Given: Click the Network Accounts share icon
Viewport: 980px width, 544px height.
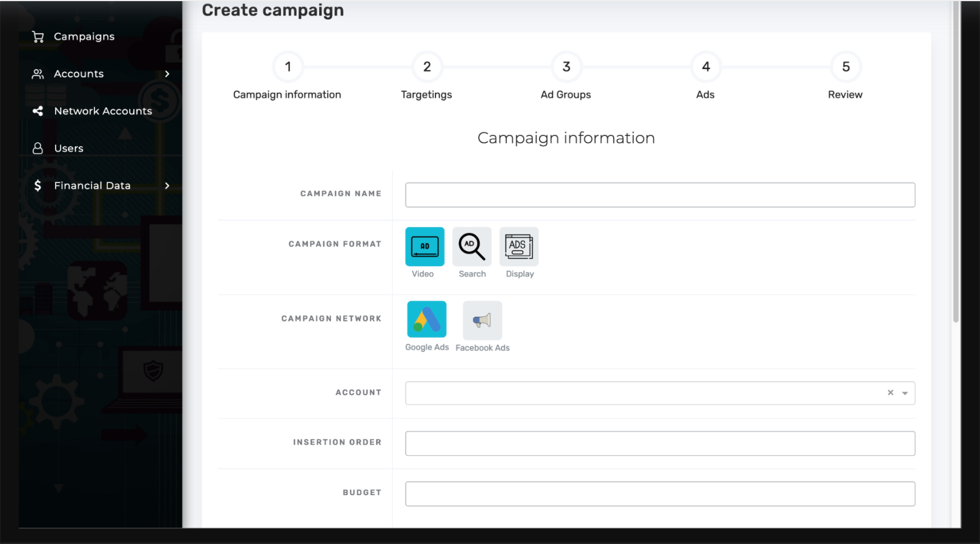Looking at the screenshot, I should click(38, 111).
